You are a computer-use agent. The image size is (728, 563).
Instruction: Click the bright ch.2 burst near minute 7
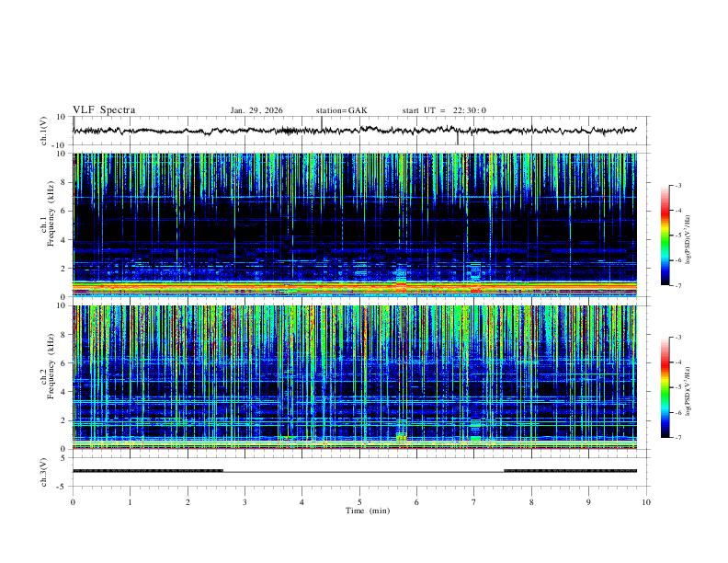coord(475,438)
